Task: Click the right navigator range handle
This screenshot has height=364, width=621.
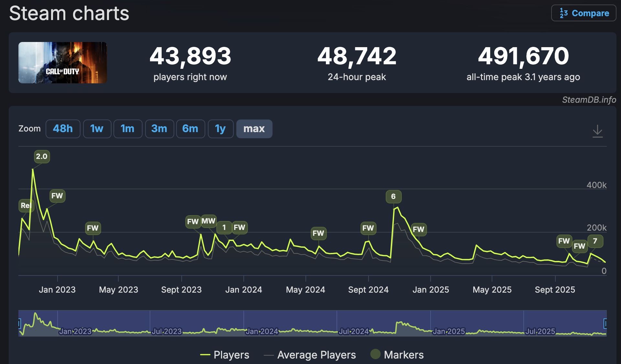Action: 605,323
